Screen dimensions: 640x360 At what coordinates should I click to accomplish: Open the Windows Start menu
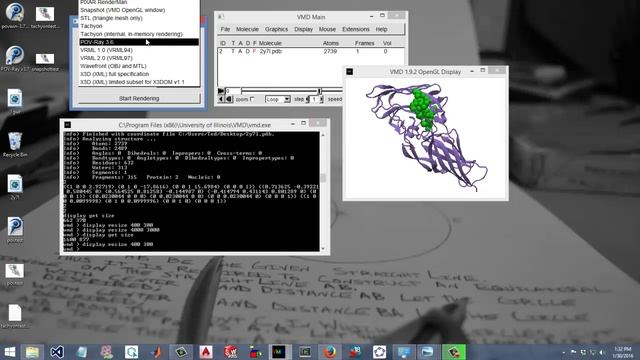pos(9,352)
